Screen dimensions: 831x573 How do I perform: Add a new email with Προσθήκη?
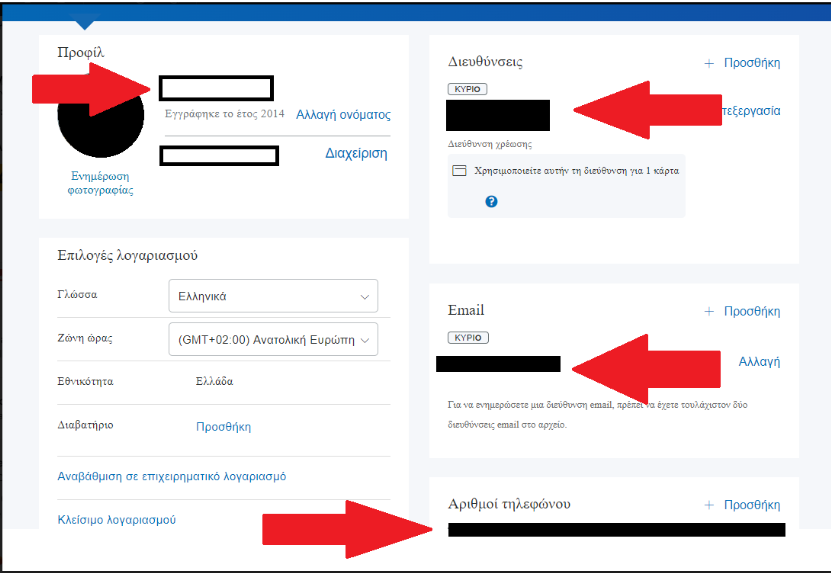pos(742,311)
